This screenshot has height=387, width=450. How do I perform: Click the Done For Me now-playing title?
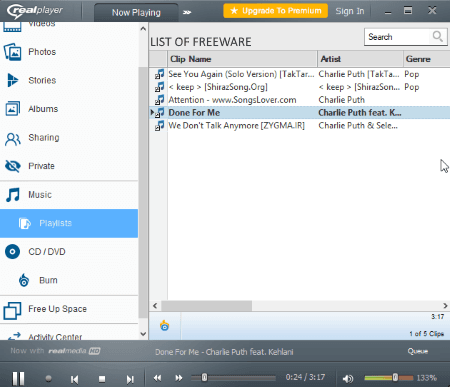tap(224, 352)
